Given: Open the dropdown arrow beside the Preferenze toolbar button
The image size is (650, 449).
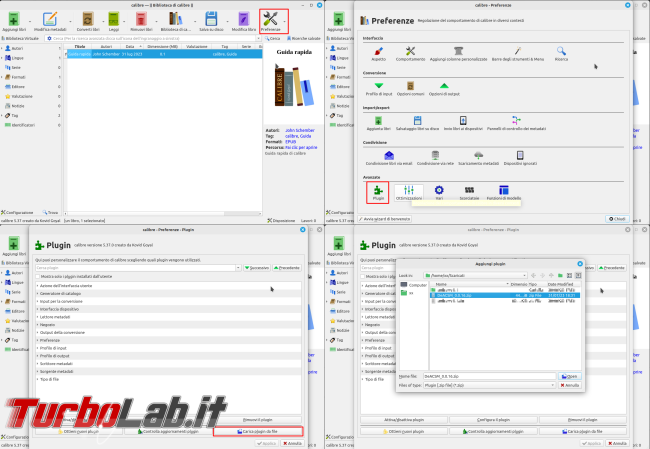Looking at the screenshot, I should point(285,21).
